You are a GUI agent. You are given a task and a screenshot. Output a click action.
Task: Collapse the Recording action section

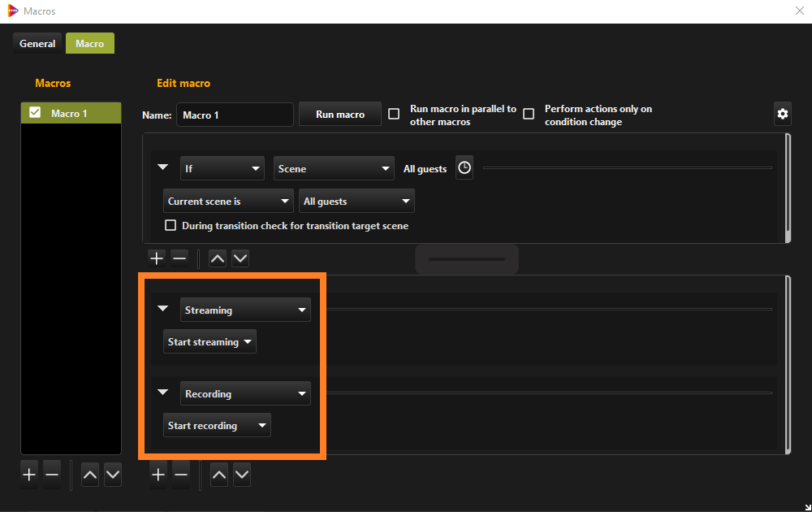pos(162,392)
